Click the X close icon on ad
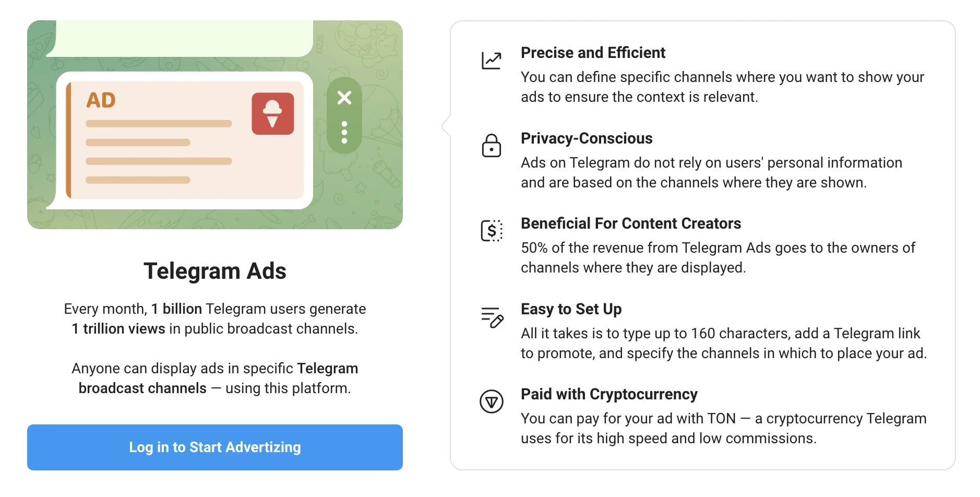 (x=344, y=98)
